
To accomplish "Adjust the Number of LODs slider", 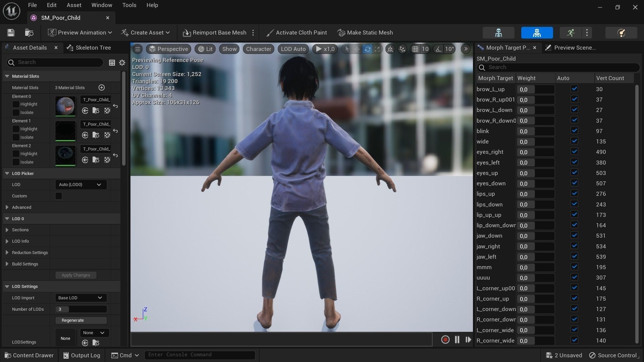I will tap(81, 309).
